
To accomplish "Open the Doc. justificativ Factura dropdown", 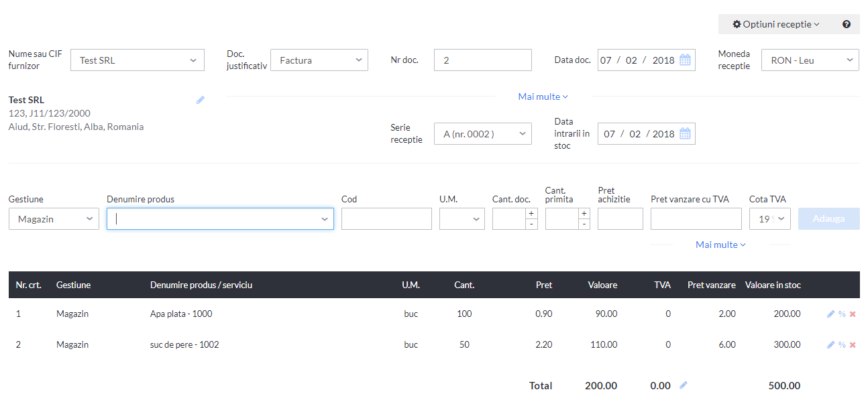I will [x=319, y=60].
